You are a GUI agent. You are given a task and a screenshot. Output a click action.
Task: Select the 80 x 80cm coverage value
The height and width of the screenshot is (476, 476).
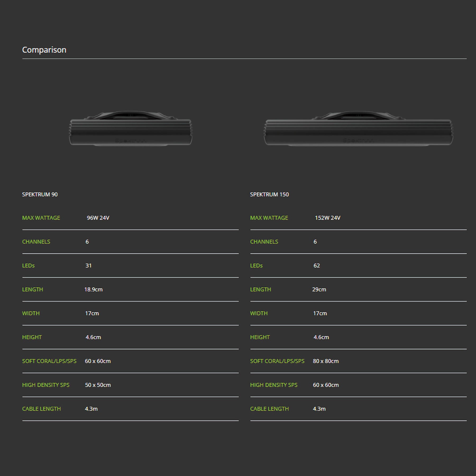pyautogui.click(x=326, y=361)
